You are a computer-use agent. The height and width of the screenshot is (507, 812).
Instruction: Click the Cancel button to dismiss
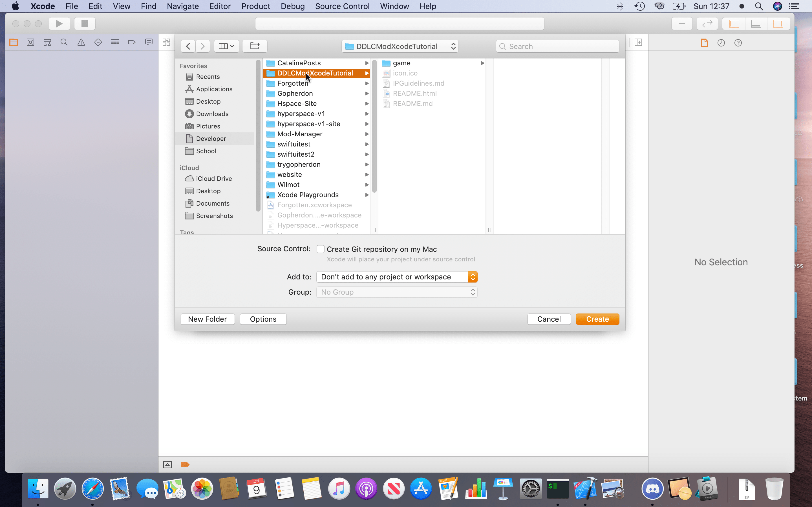(x=549, y=319)
